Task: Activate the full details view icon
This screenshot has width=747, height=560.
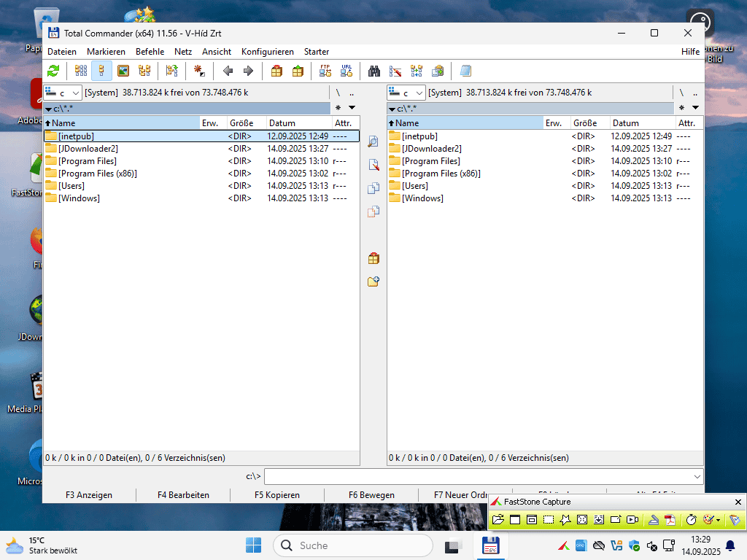Action: coord(101,71)
